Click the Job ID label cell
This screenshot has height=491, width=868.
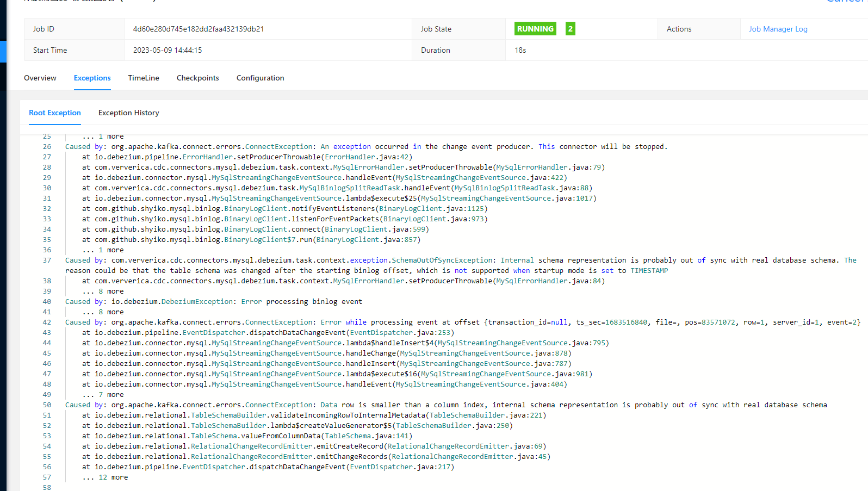coord(74,29)
